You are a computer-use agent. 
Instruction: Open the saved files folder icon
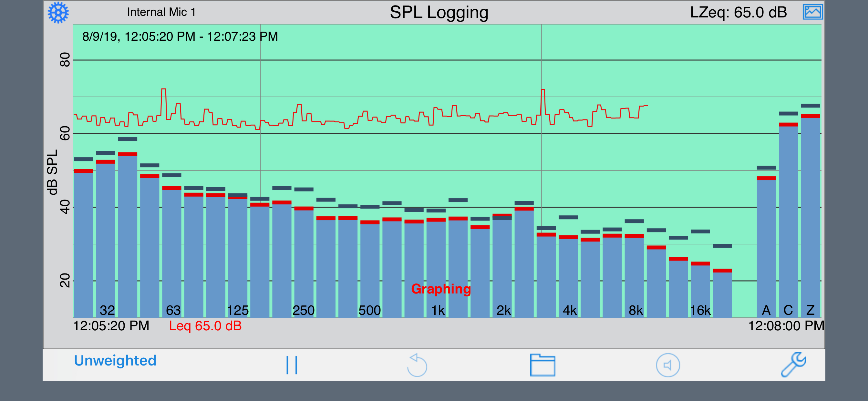coord(542,365)
